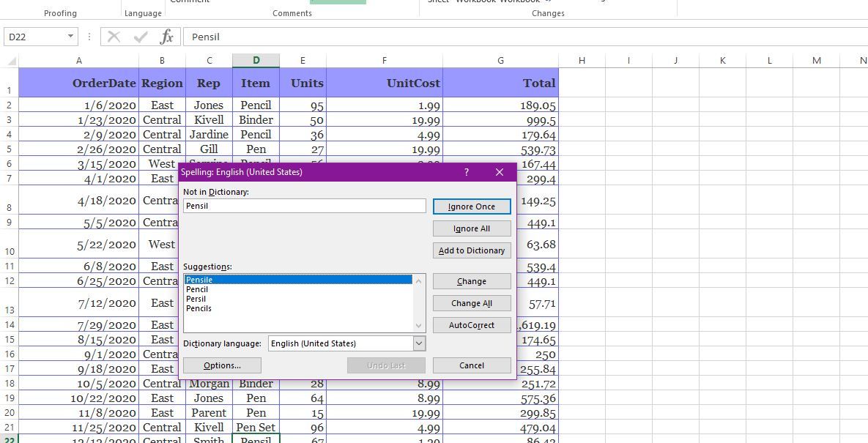This screenshot has width=868, height=443.
Task: Click the AutoCorrect button
Action: 472,325
